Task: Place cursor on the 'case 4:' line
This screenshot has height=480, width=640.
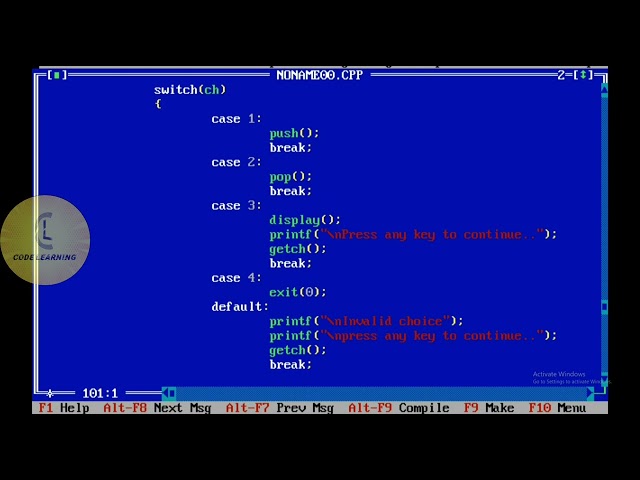Action: [236, 278]
